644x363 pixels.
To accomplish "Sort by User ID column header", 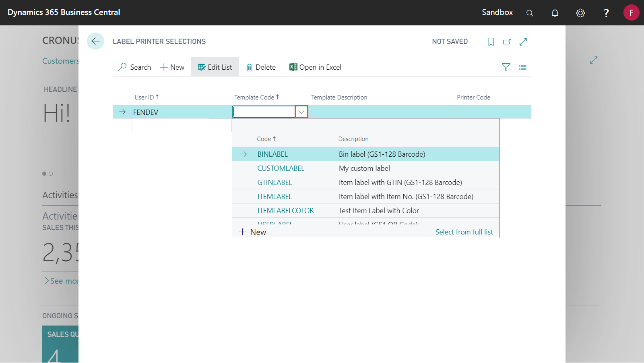I will click(147, 97).
